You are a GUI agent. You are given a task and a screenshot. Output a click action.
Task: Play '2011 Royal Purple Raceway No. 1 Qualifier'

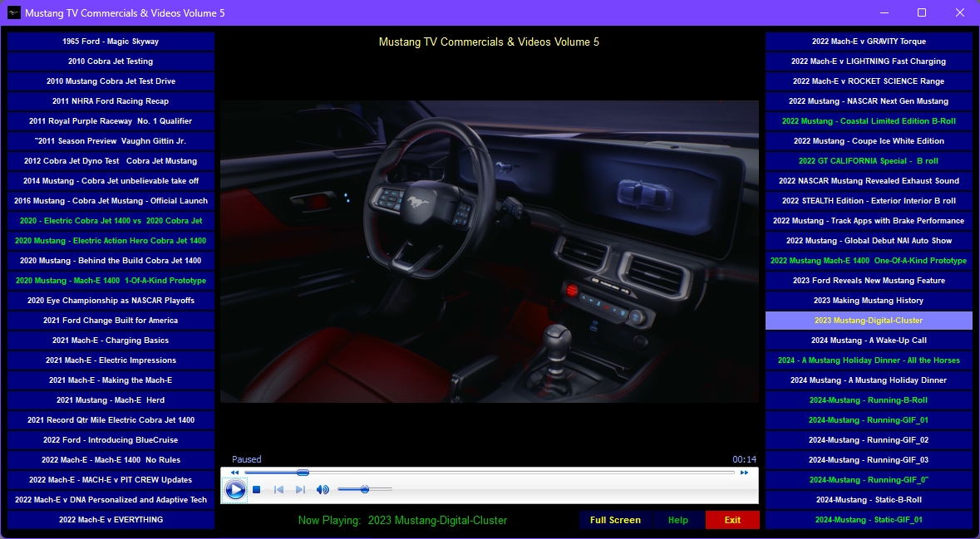pyautogui.click(x=111, y=121)
